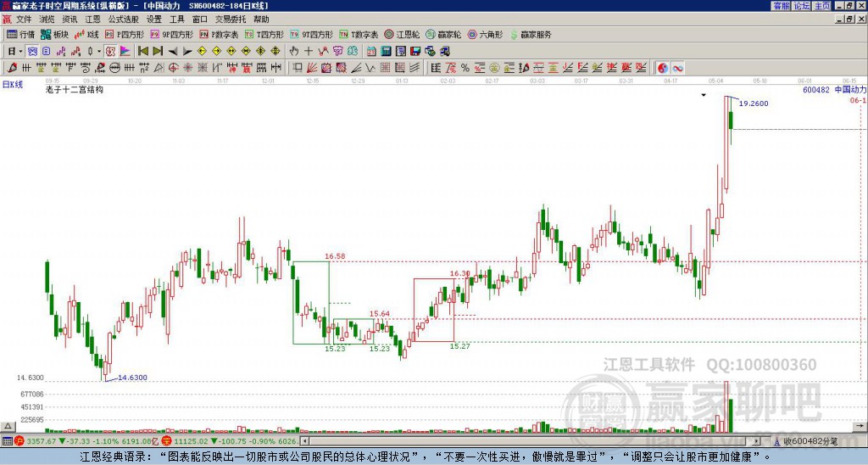Click the colorful flag play icon
The height and width of the screenshot is (465, 868).
click(125, 52)
